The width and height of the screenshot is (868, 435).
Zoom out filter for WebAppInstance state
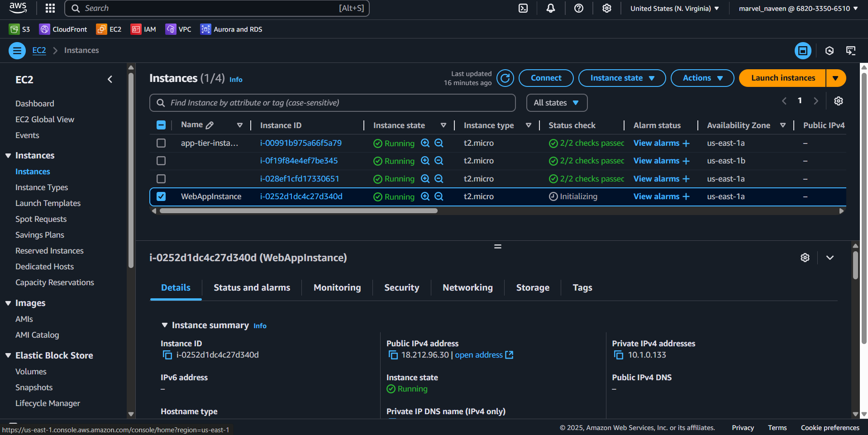[439, 196]
